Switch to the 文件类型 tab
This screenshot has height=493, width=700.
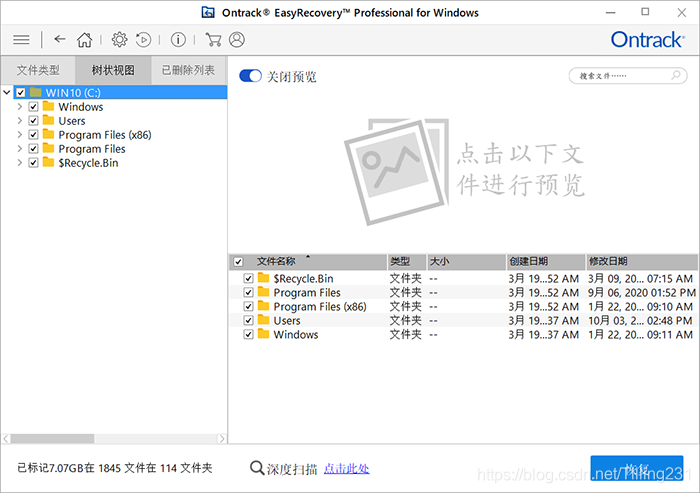tap(38, 70)
